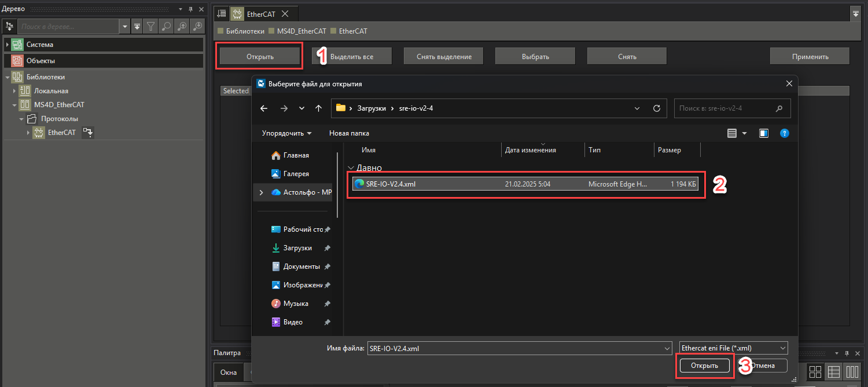Select the EtherCAT document tab

[x=260, y=14]
